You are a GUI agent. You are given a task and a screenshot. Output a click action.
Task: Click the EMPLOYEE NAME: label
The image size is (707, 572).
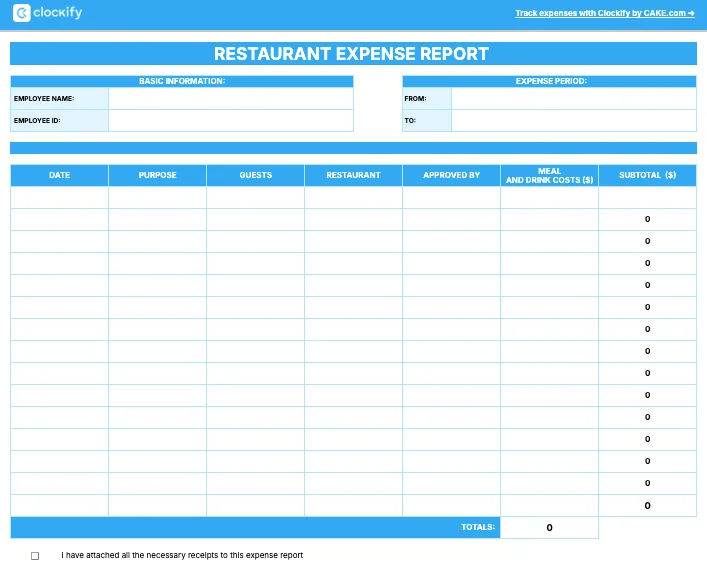(x=44, y=98)
